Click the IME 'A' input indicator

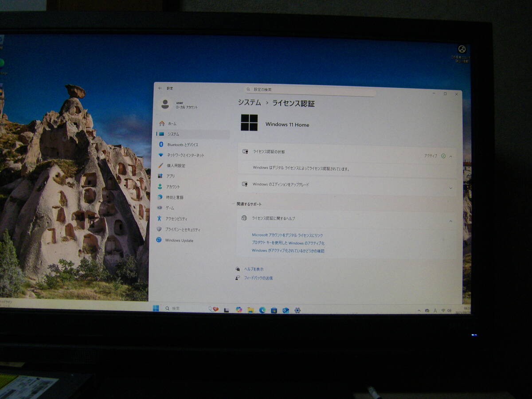435,311
